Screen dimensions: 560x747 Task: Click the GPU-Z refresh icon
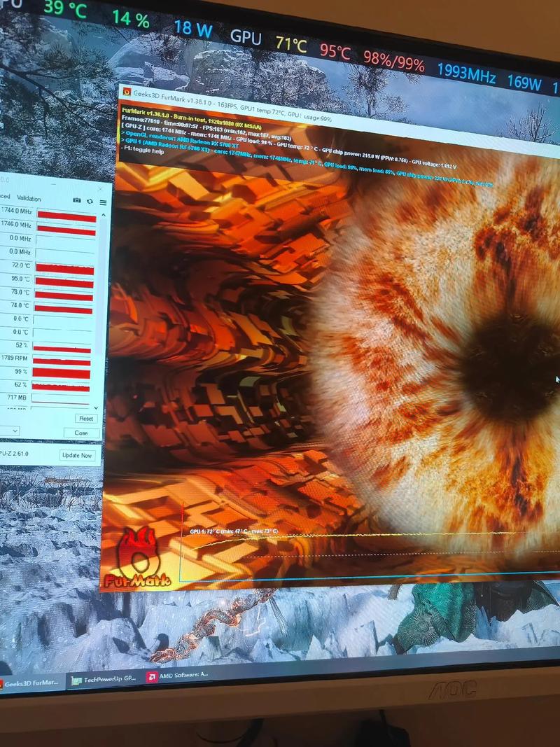pyautogui.click(x=90, y=202)
